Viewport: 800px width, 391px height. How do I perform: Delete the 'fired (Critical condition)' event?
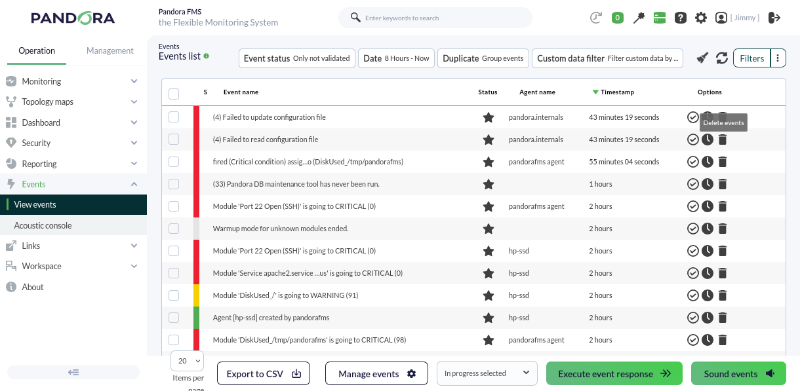(722, 162)
